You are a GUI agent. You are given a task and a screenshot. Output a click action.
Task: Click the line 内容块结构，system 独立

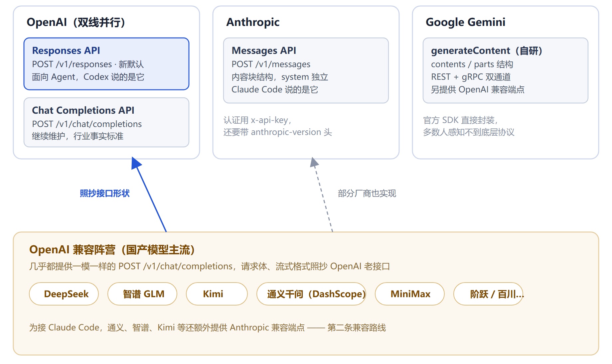click(280, 77)
